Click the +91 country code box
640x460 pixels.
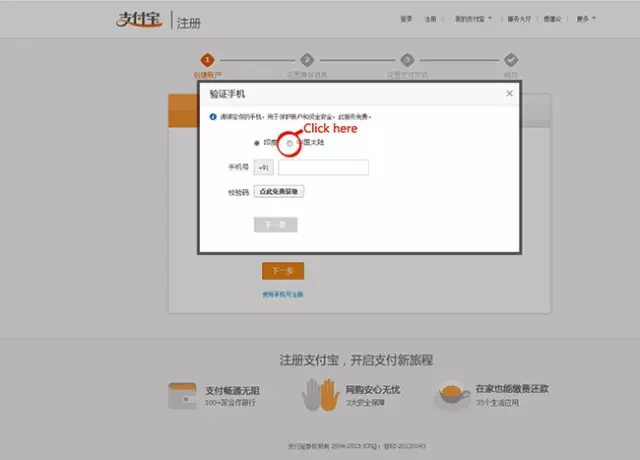[x=264, y=167]
